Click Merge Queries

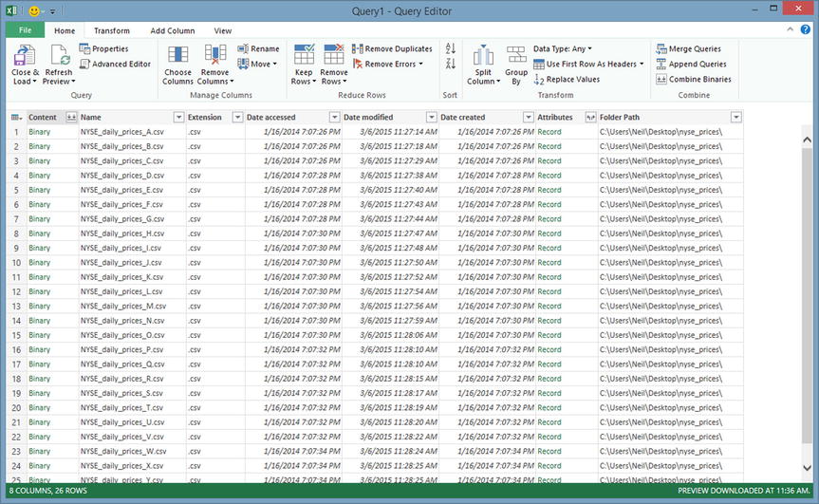(688, 48)
